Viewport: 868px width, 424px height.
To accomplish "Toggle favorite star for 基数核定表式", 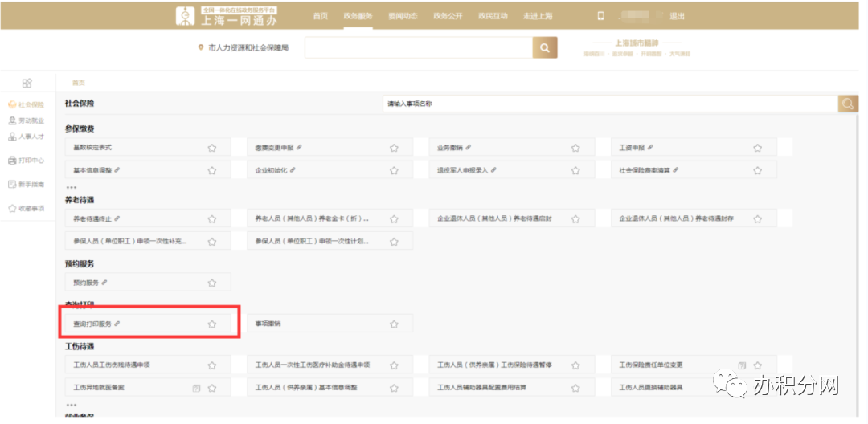I will (212, 148).
